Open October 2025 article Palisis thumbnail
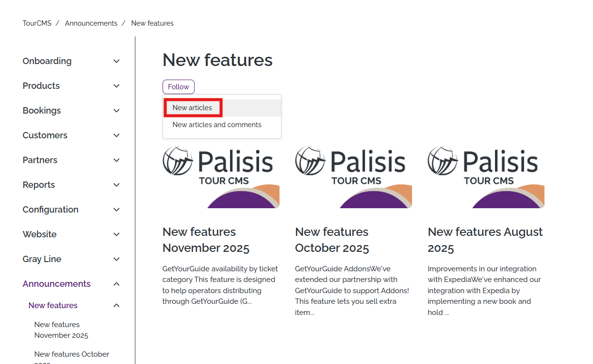This screenshot has width=593, height=364. pyautogui.click(x=353, y=177)
